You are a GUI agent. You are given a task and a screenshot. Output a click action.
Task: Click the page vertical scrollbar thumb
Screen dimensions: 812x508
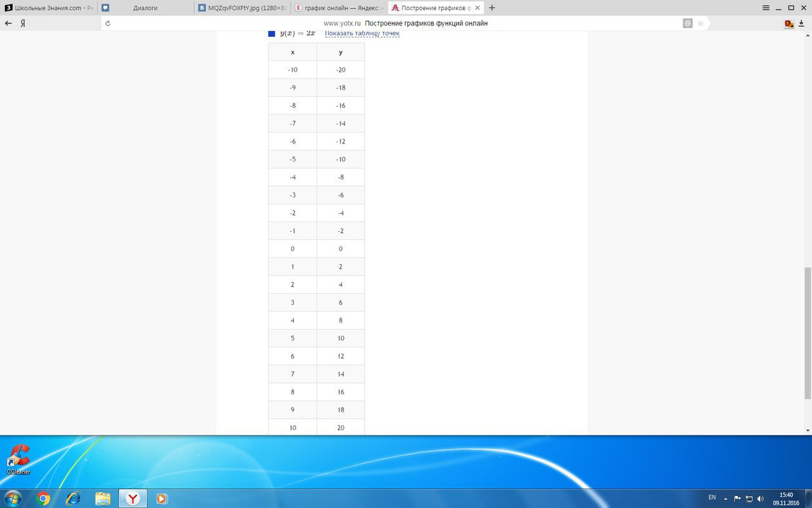[x=808, y=333]
